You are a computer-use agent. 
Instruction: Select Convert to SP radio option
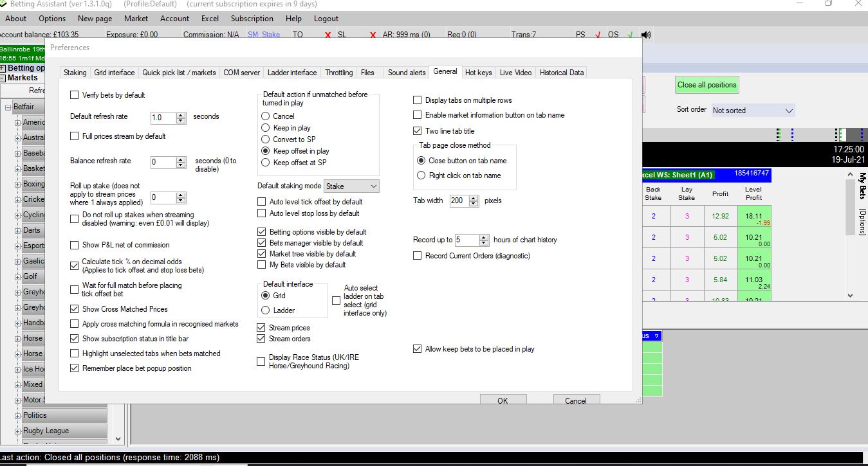point(265,139)
